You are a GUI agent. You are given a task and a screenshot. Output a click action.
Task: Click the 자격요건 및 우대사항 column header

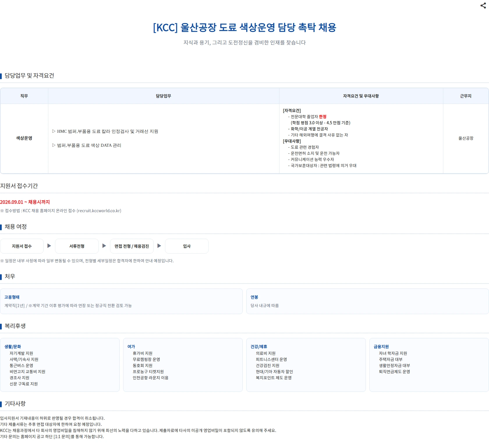point(361,96)
